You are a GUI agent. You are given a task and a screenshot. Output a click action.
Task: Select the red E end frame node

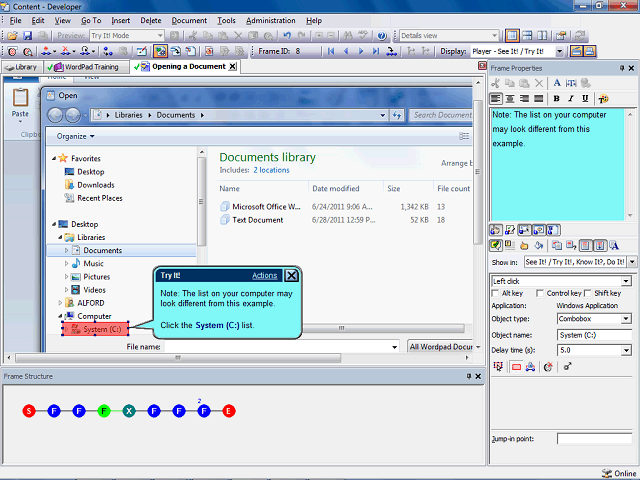click(x=229, y=411)
